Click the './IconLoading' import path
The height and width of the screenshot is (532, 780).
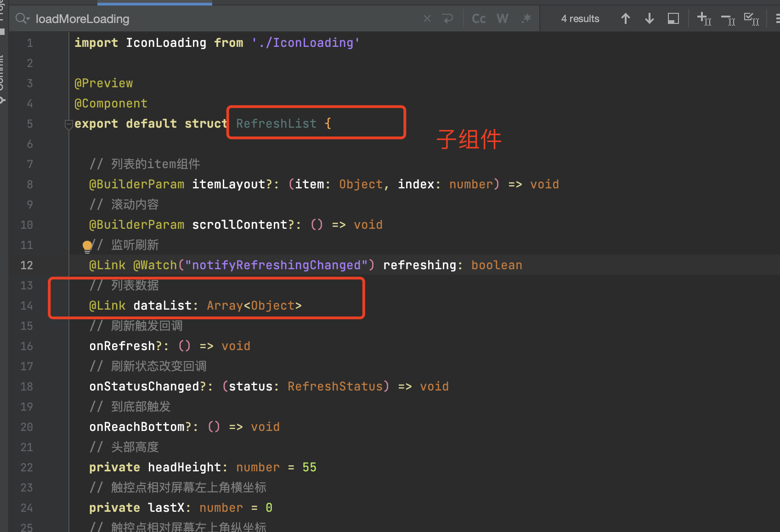pos(305,43)
